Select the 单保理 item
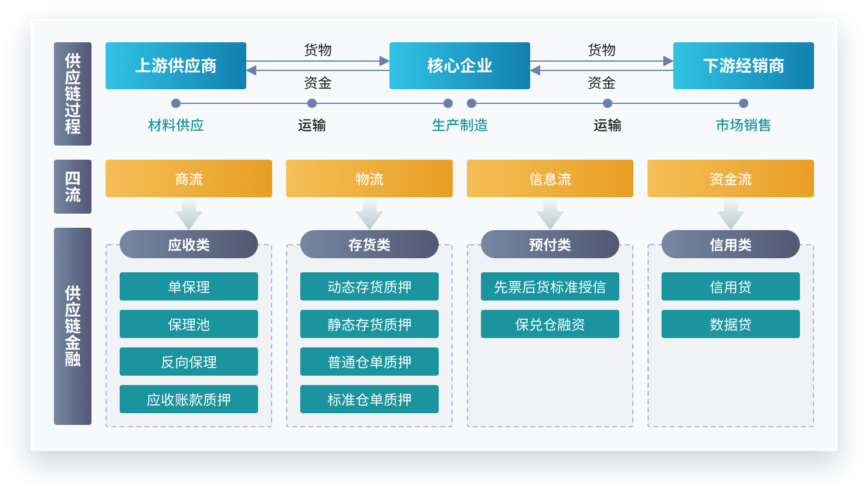 [x=188, y=286]
